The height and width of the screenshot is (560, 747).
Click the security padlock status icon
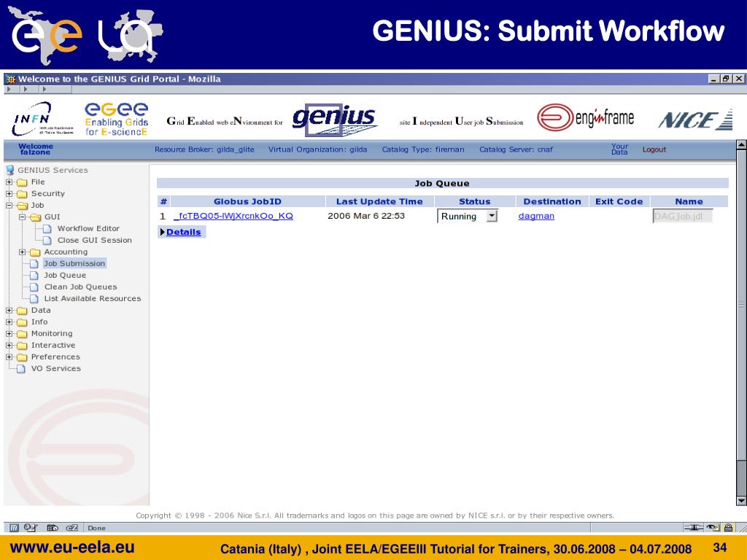729,528
